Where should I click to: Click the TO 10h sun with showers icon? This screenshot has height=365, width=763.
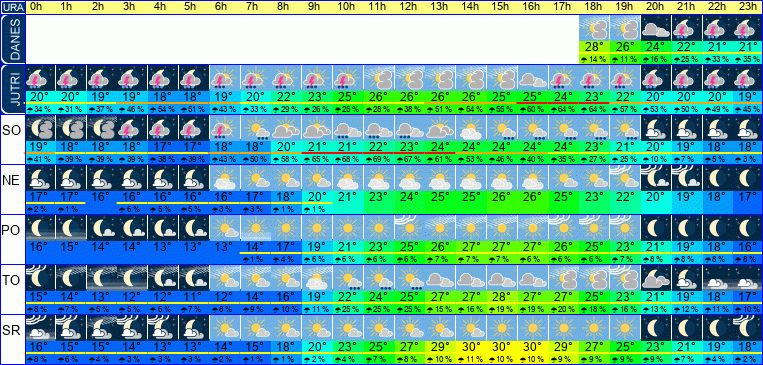(x=347, y=277)
